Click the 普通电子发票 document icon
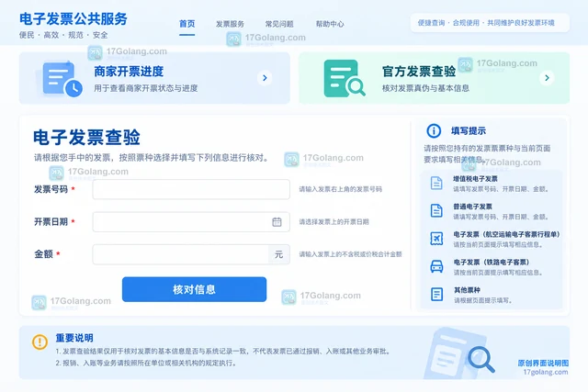Image resolution: width=588 pixels, height=392 pixels. [x=436, y=210]
